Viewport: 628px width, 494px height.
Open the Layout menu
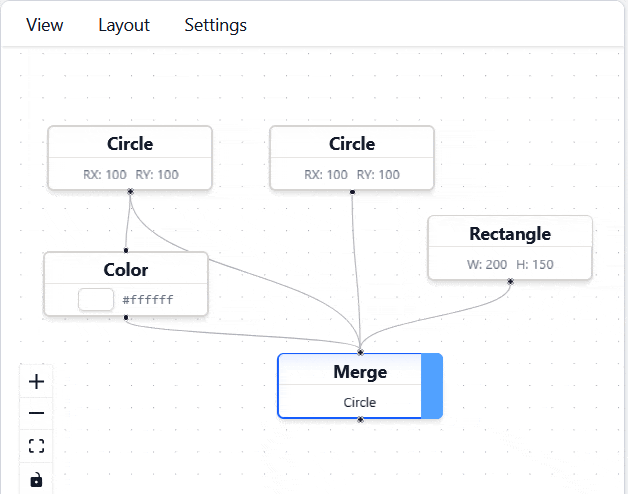(124, 25)
